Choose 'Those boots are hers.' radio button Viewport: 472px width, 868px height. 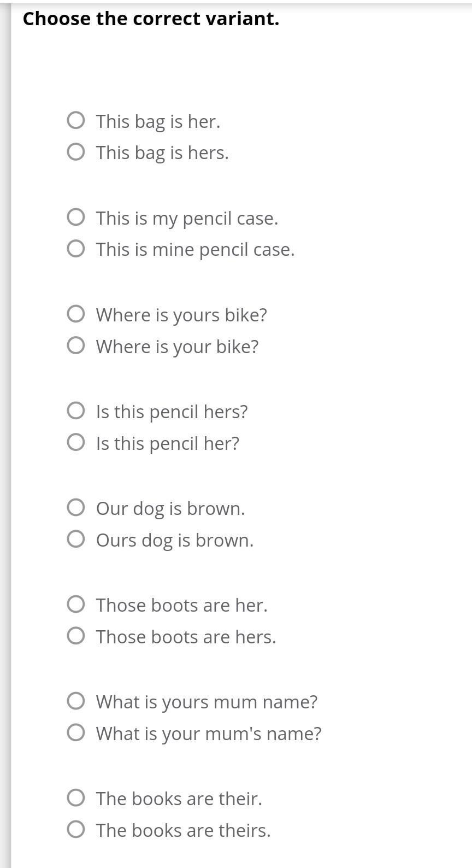[76, 636]
